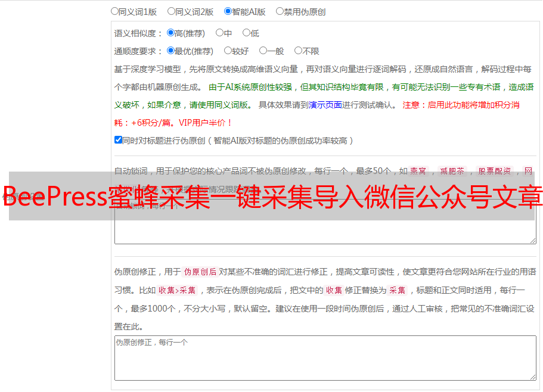
Task: Set 通顺度要求 to 一般
Action: (263, 51)
